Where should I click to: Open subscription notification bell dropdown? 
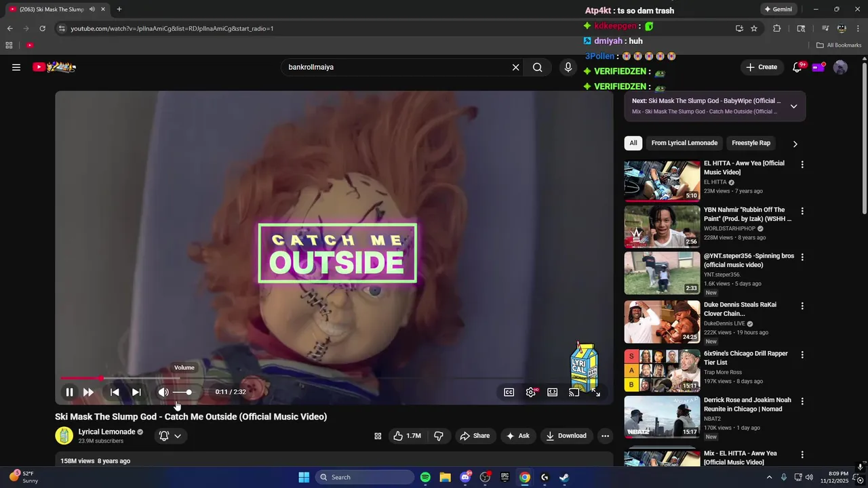[170, 436]
